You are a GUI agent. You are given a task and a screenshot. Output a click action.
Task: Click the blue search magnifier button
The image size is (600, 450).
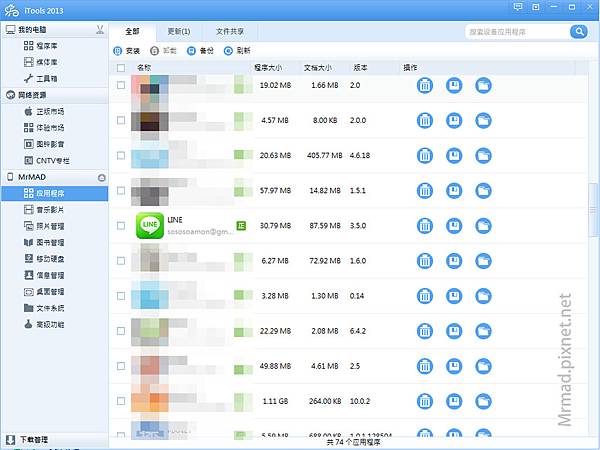(x=579, y=31)
